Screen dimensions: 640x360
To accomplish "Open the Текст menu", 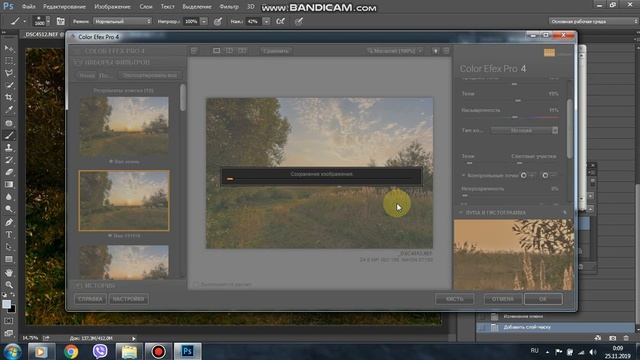I will point(167,7).
